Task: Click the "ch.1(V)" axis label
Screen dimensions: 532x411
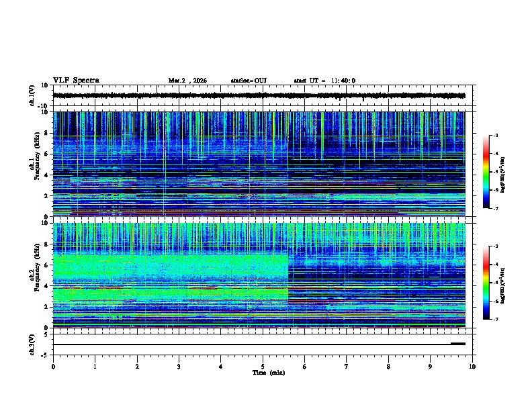Action: pyautogui.click(x=32, y=95)
